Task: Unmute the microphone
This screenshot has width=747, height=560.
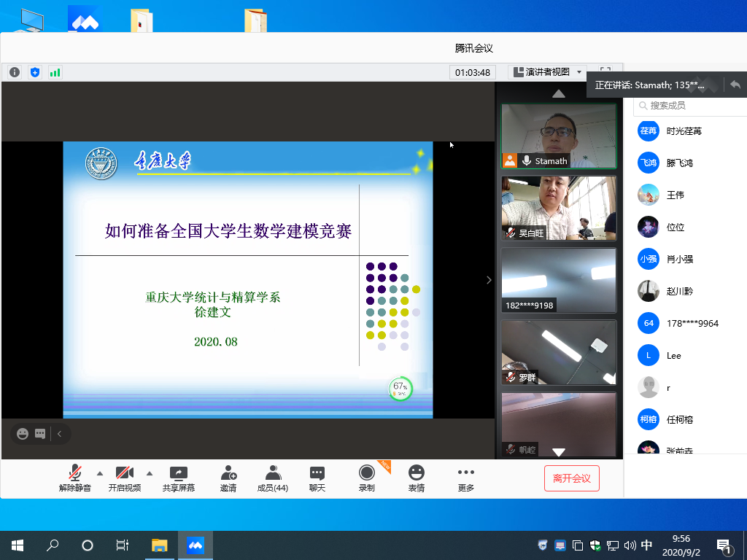Action: tap(75, 478)
